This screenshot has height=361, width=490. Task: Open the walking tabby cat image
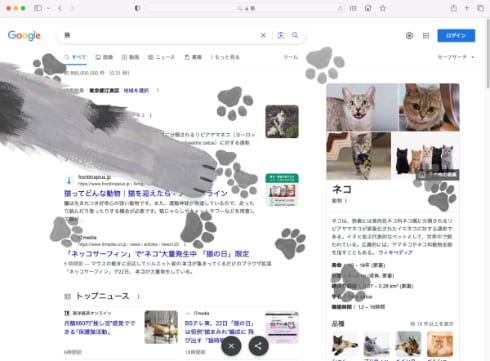(x=359, y=156)
